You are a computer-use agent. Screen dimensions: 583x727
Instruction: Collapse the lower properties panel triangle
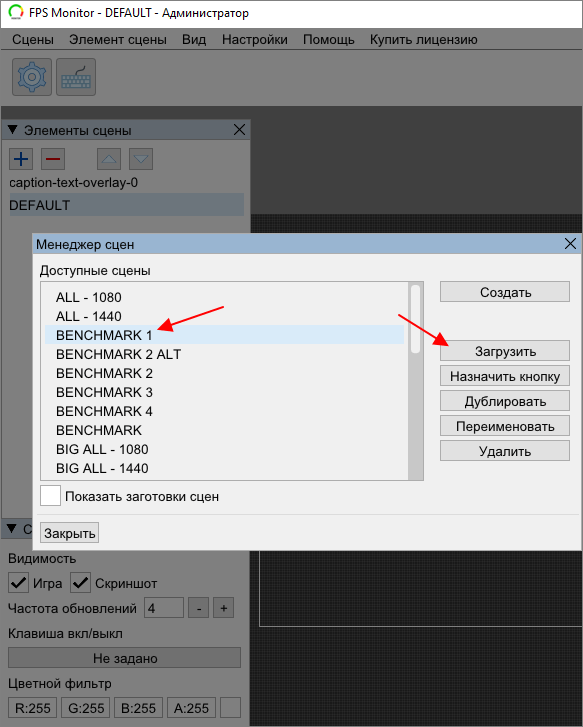(13, 528)
